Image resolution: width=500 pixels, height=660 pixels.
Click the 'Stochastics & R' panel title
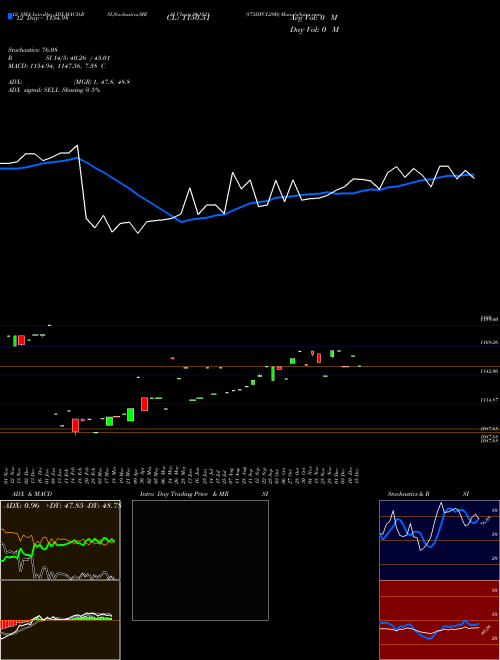(409, 494)
